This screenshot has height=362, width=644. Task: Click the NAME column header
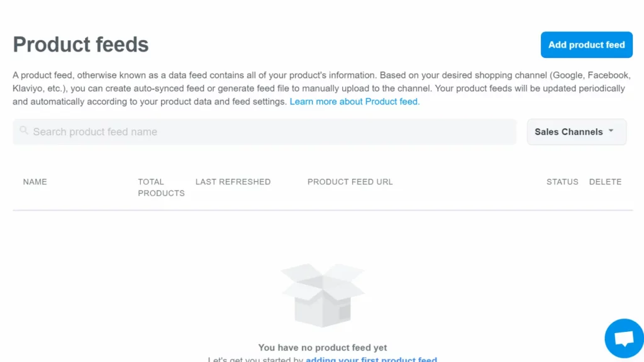[x=35, y=182]
